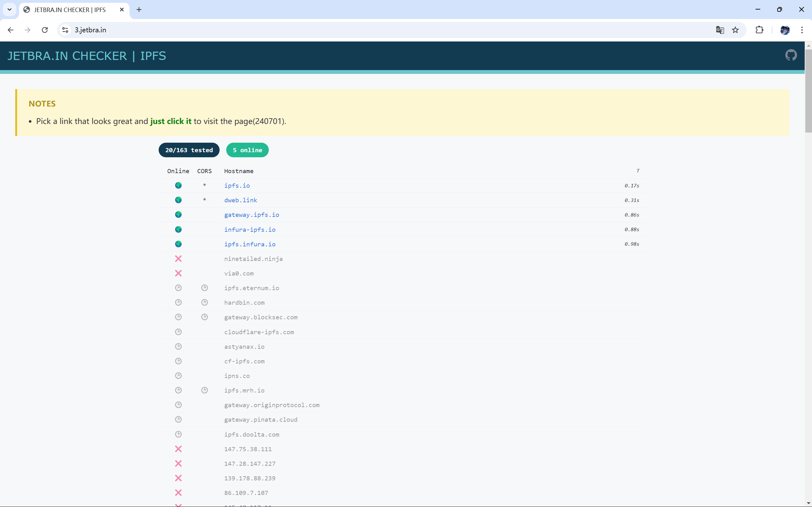Expand the tab search dropdown arrow
Viewport: 812px width, 507px height.
(10, 10)
